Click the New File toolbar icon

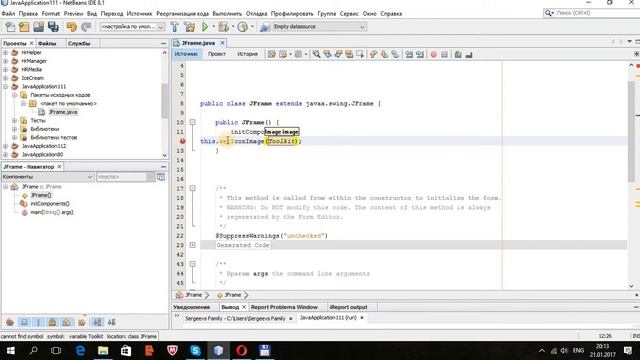pos(10,27)
